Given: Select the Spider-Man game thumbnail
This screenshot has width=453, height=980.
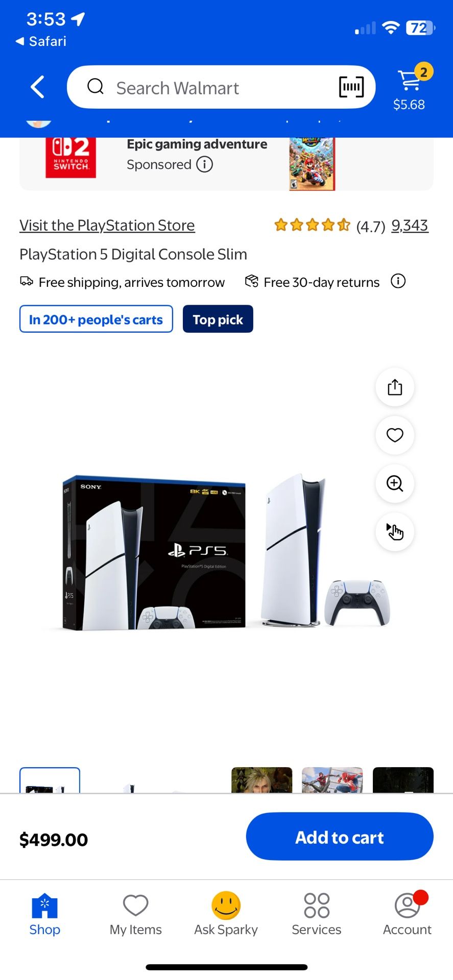Looking at the screenshot, I should 332,780.
